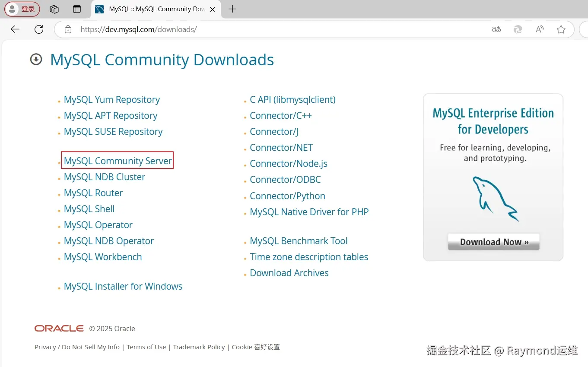The width and height of the screenshot is (588, 367).
Task: Open MySQL Shell link
Action: coord(89,209)
